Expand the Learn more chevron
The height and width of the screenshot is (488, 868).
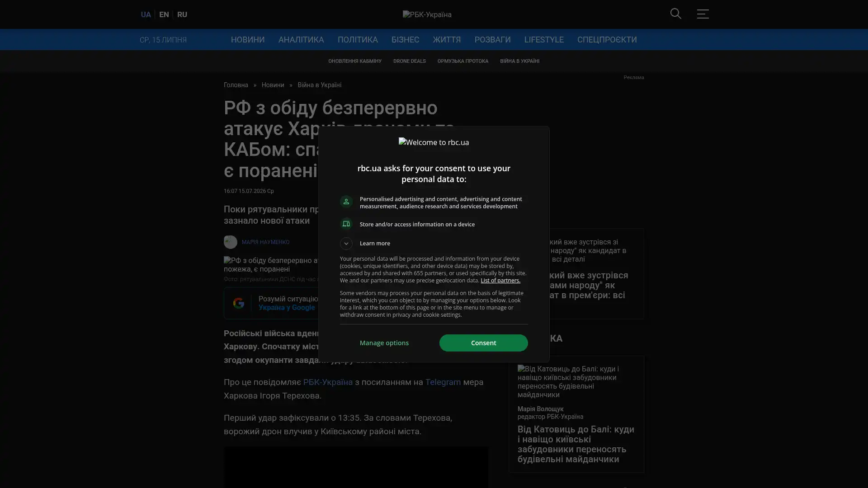pos(346,244)
